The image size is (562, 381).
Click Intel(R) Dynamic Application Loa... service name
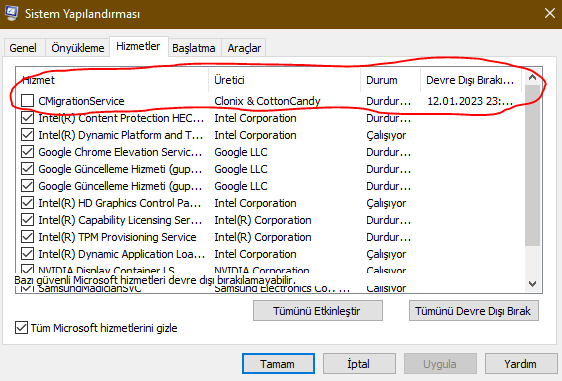pos(122,254)
